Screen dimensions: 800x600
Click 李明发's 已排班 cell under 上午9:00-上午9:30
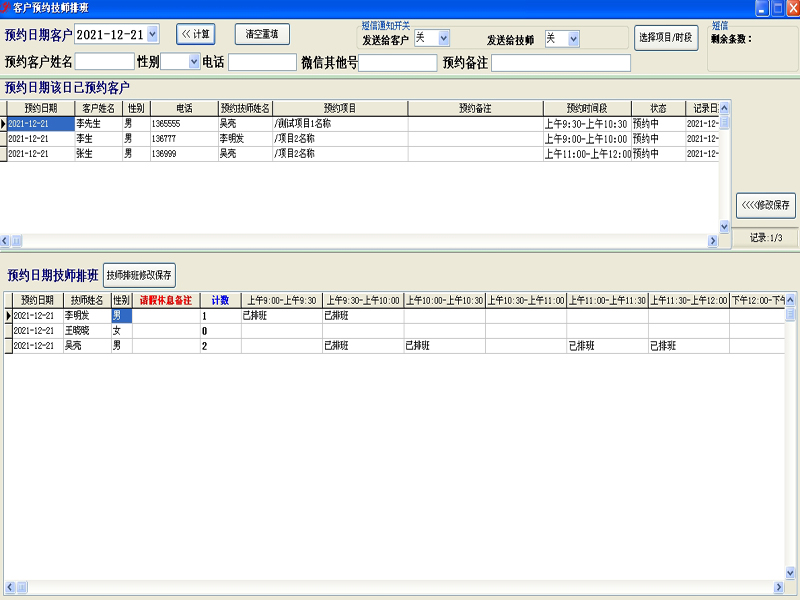tap(282, 316)
